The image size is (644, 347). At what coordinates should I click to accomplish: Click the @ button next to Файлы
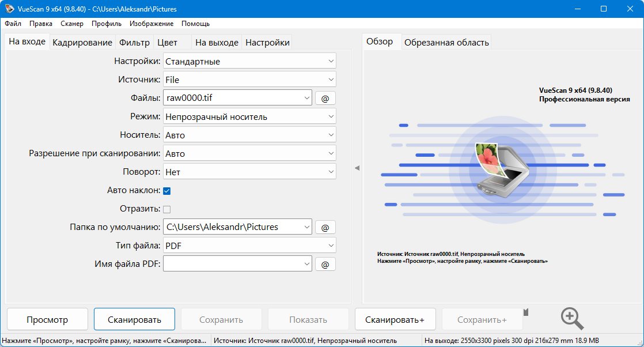click(325, 99)
